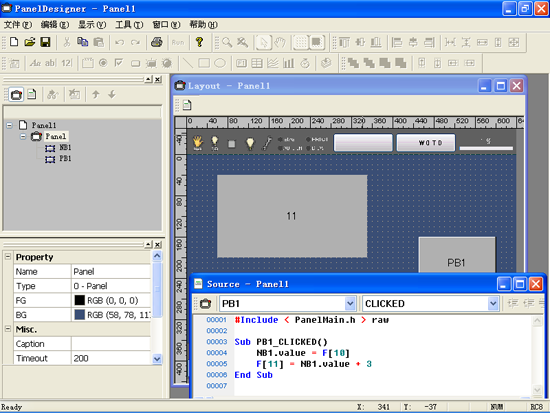Edit the Caption property field
The width and height of the screenshot is (550, 413).
tap(111, 344)
